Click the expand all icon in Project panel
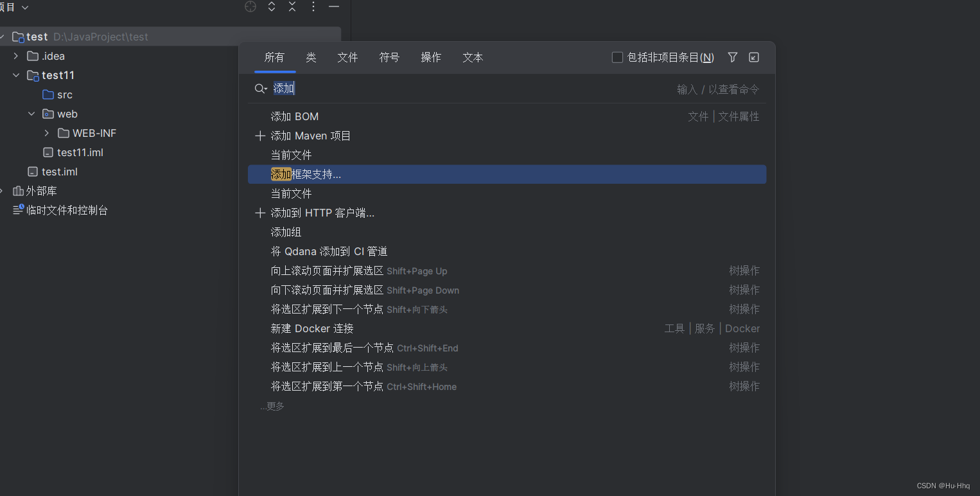Image resolution: width=980 pixels, height=496 pixels. pyautogui.click(x=271, y=7)
